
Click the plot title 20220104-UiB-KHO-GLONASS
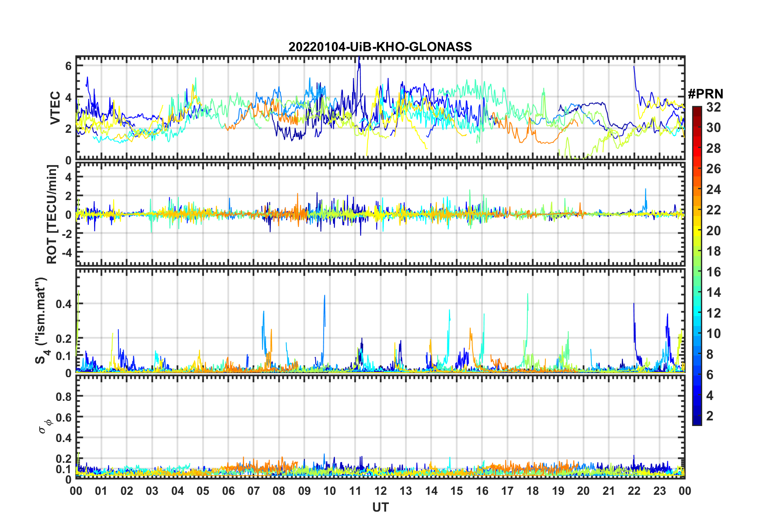380,47
